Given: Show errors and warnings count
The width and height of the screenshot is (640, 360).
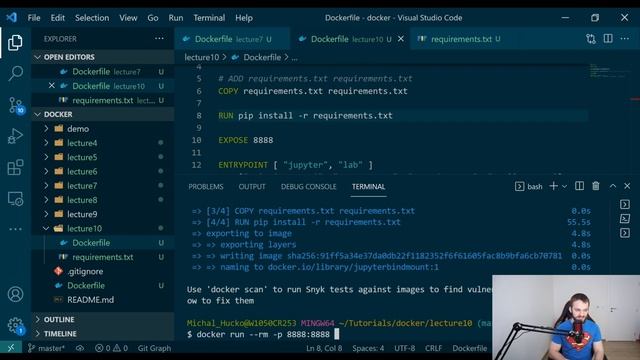Looking at the screenshot, I should click(x=111, y=348).
